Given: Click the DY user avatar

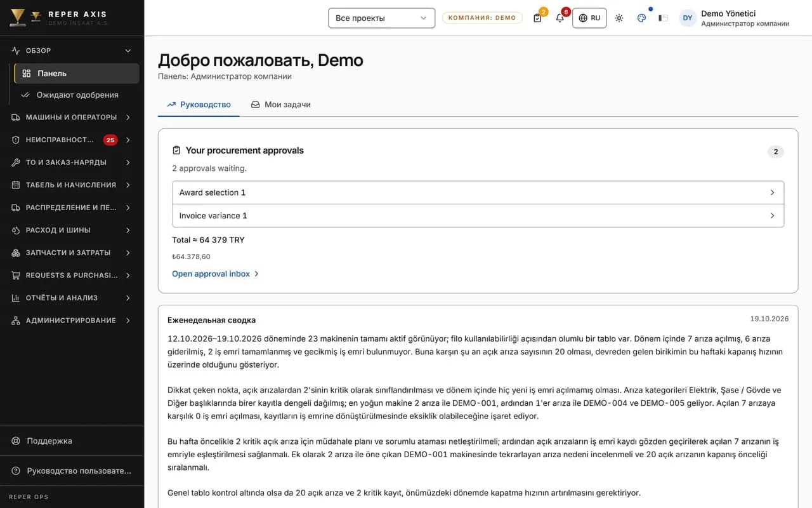Looking at the screenshot, I should point(688,18).
